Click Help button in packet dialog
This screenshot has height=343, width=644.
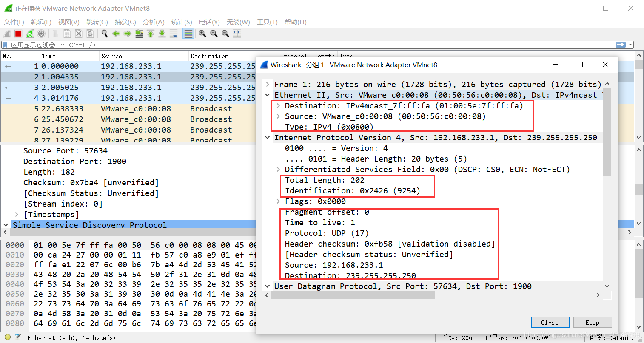point(593,322)
